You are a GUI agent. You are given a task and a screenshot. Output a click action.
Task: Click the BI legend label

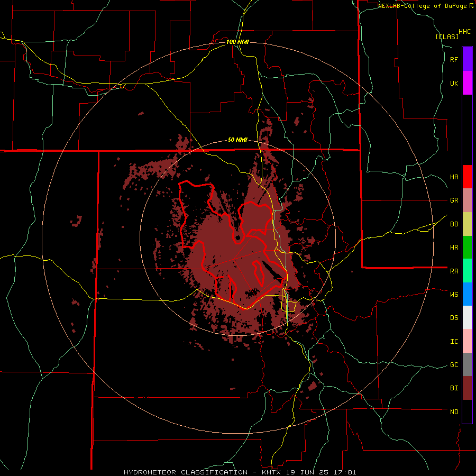pyautogui.click(x=454, y=388)
